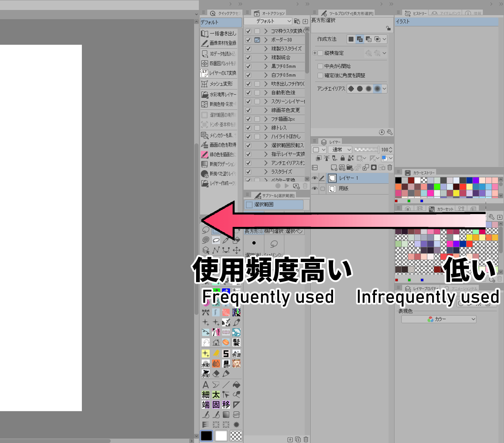Screen dimensions: 504x443
Task: Enable 中央から開始 checkbox
Action: 320,66
